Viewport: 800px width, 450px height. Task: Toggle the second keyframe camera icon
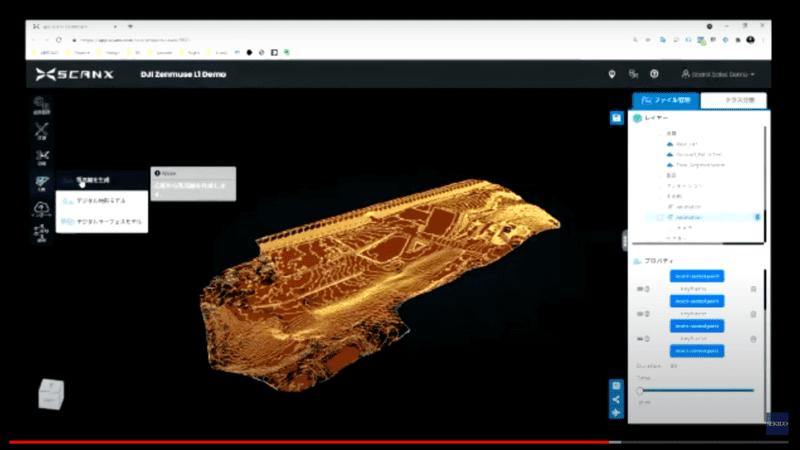[640, 314]
